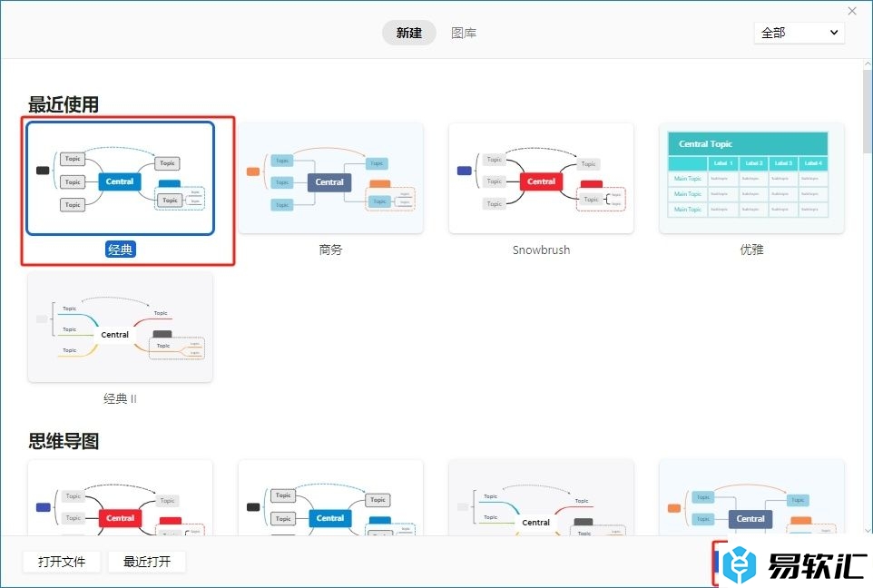Expand the 全部 filter dropdown
The height and width of the screenshot is (588, 873).
tap(799, 33)
